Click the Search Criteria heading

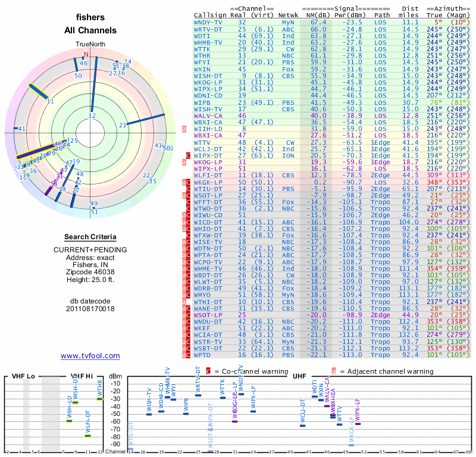click(x=90, y=237)
